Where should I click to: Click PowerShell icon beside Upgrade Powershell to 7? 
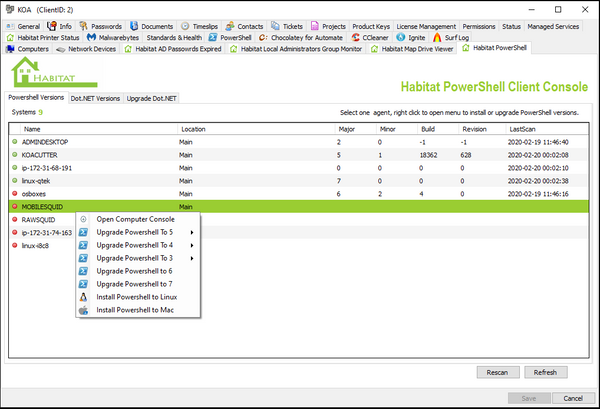click(x=83, y=284)
